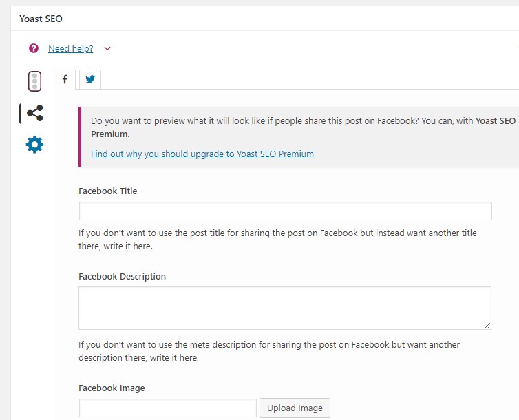Screen dimensions: 519x420
Task: Click the Facebook Title label
Action: tap(108, 191)
